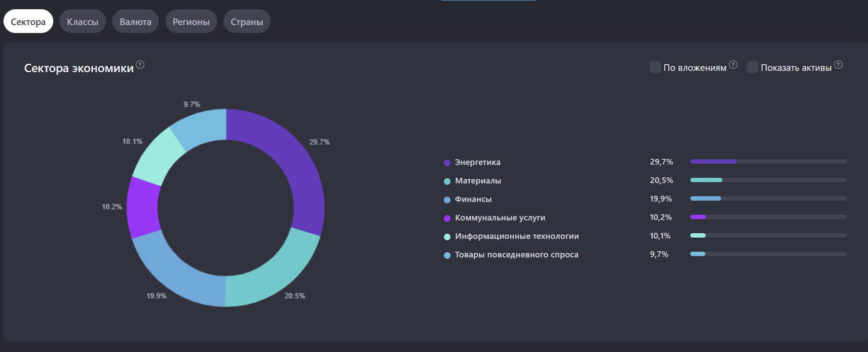Click the 9,7% value in the legend
This screenshot has width=868, height=352.
pos(659,254)
